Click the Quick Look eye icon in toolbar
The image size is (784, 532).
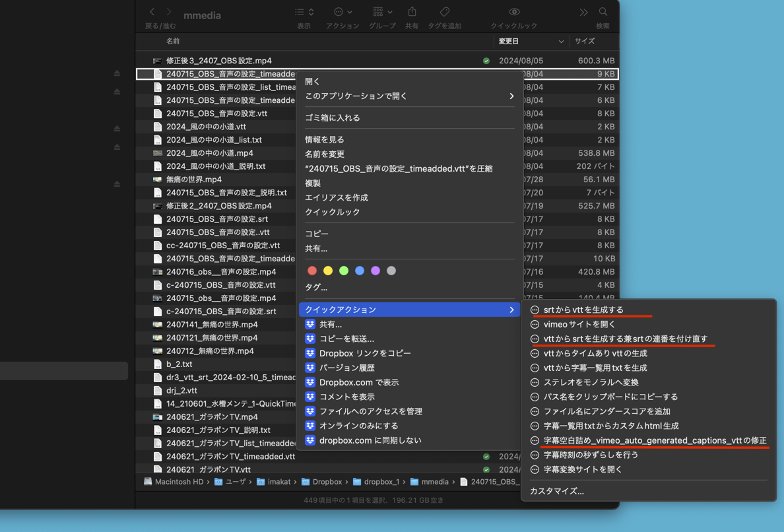click(514, 12)
